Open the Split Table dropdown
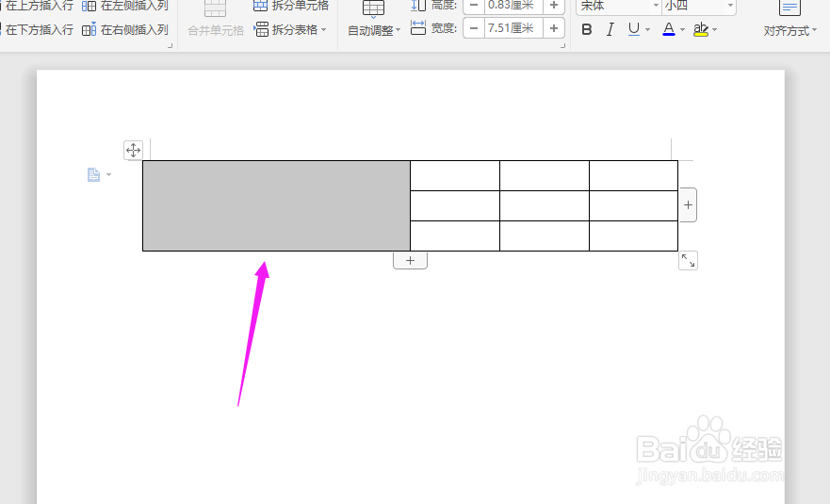This screenshot has height=504, width=830. coord(290,29)
